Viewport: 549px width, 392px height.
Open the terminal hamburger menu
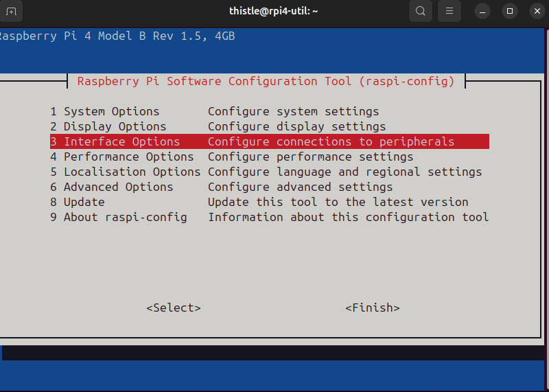(449, 11)
